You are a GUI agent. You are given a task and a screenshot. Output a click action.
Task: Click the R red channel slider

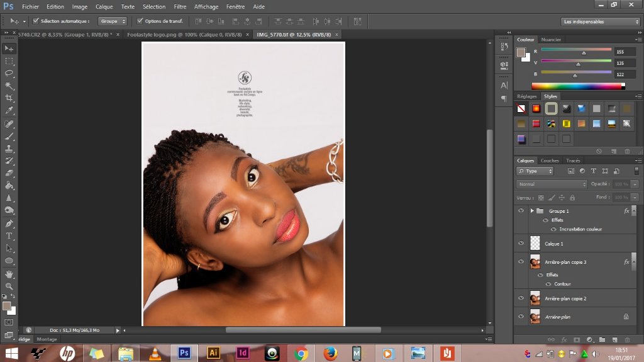pyautogui.click(x=576, y=51)
